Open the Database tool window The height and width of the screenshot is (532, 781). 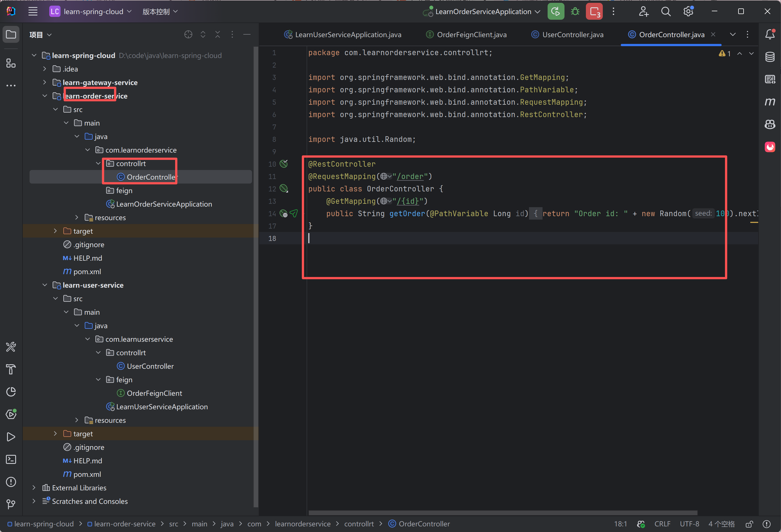(x=770, y=57)
